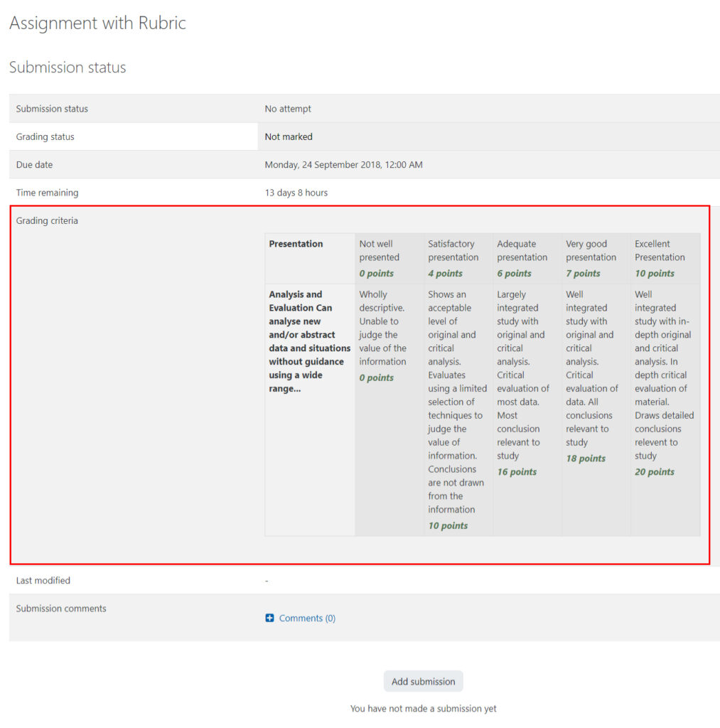The image size is (720, 728).
Task: Click the 'Not marked' grading status text
Action: click(287, 136)
